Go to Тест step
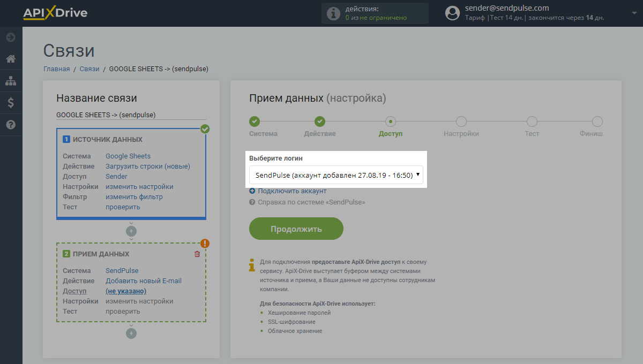 (532, 127)
